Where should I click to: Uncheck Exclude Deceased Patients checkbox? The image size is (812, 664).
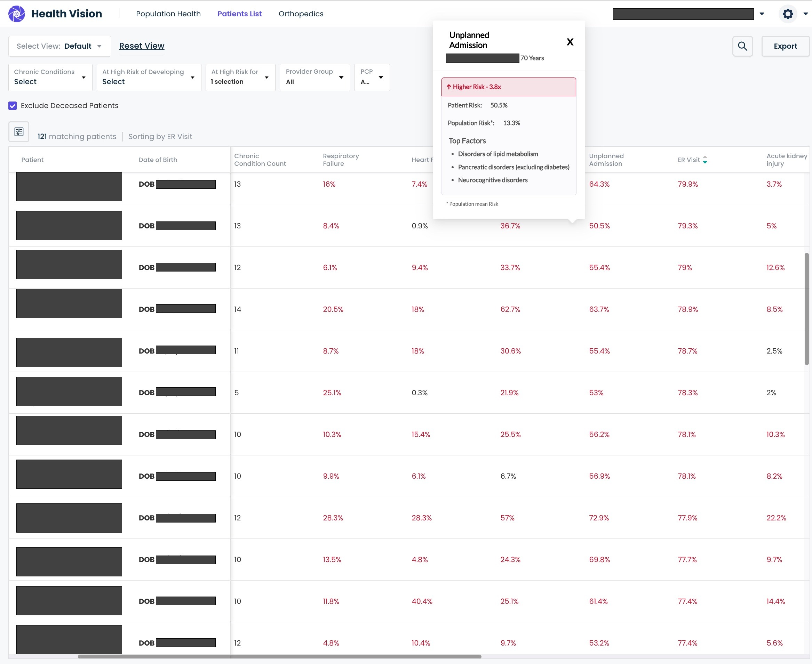13,106
